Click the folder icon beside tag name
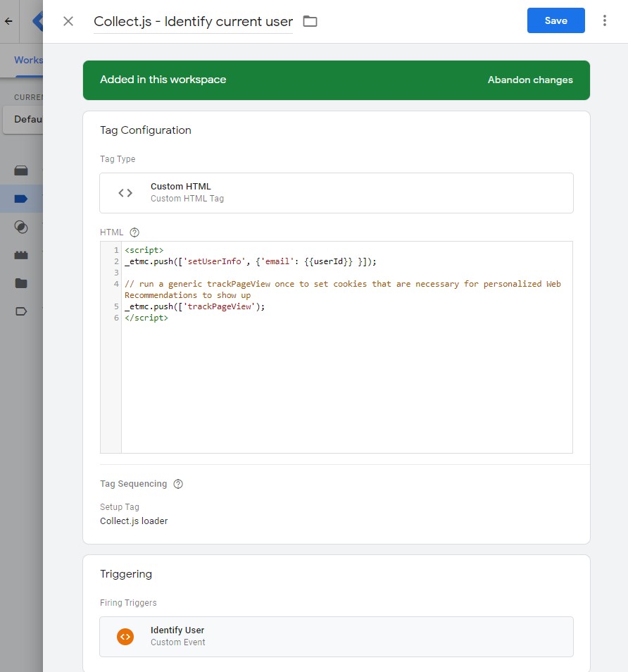Image resolution: width=628 pixels, height=672 pixels. click(310, 21)
